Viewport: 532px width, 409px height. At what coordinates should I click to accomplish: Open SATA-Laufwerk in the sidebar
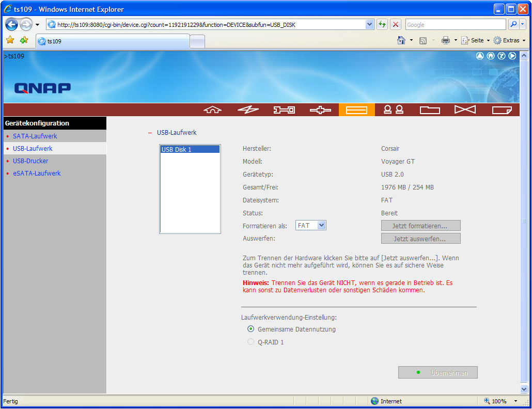point(35,136)
